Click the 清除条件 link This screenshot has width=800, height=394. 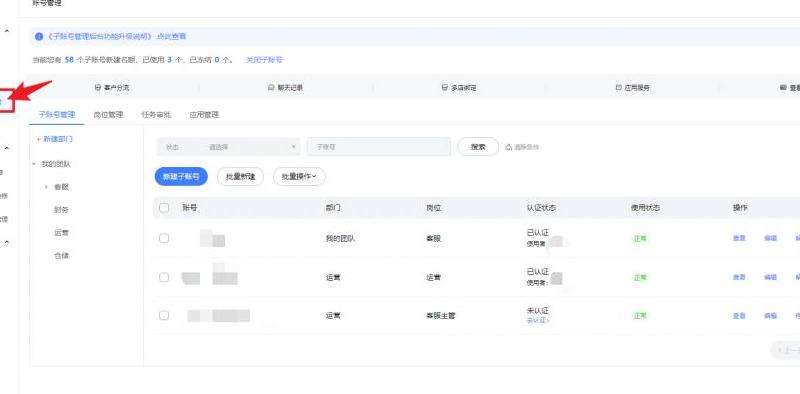[527, 147]
